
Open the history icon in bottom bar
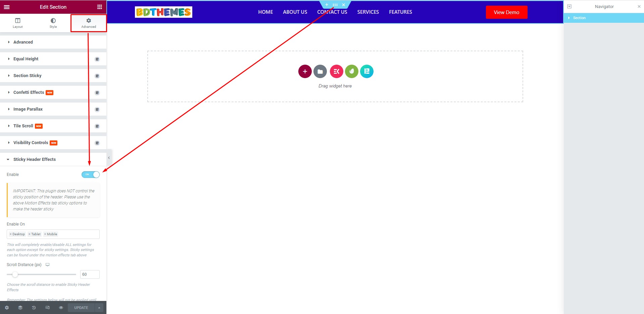pos(34,308)
